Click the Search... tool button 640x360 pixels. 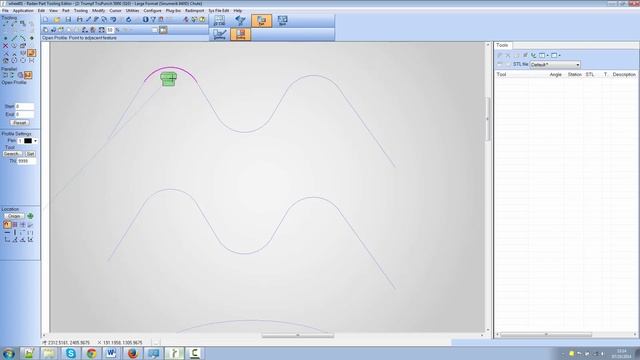[x=12, y=154]
